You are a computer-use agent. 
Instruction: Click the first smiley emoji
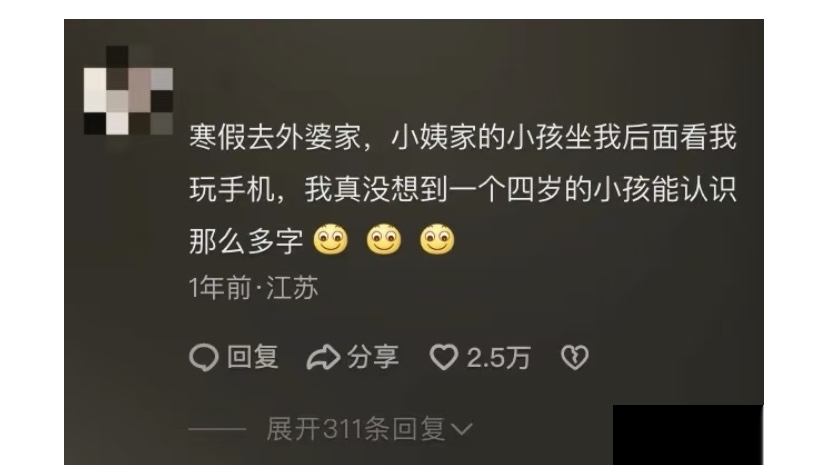pyautogui.click(x=331, y=241)
